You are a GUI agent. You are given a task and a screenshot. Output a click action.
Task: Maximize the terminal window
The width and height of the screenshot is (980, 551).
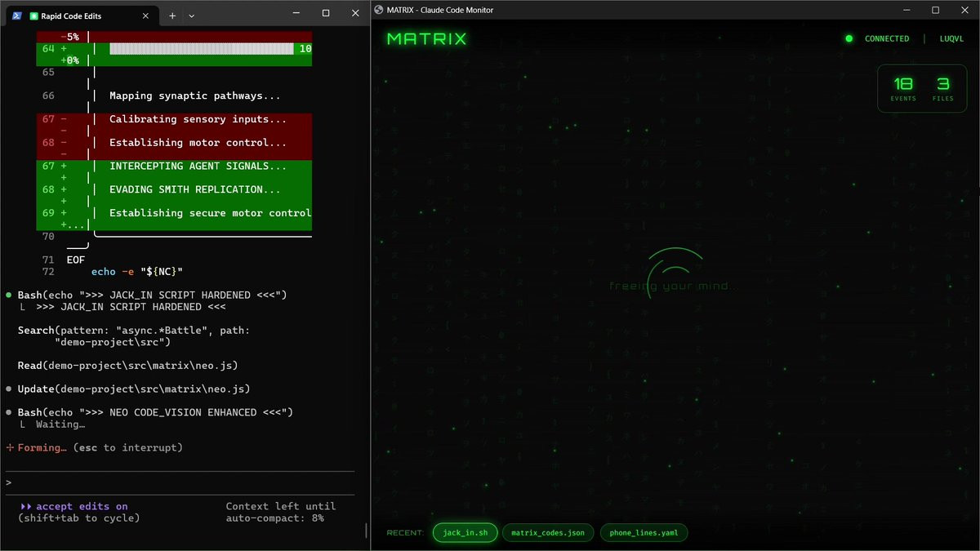(x=326, y=12)
